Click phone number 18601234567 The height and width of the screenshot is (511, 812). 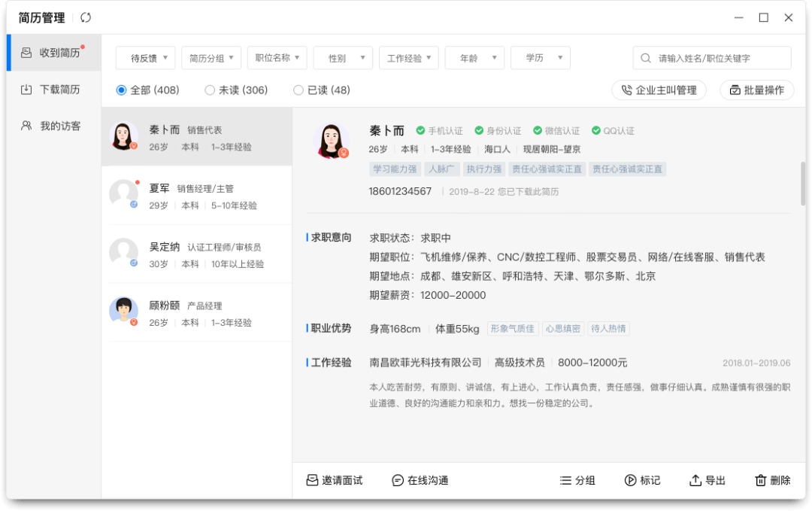400,192
